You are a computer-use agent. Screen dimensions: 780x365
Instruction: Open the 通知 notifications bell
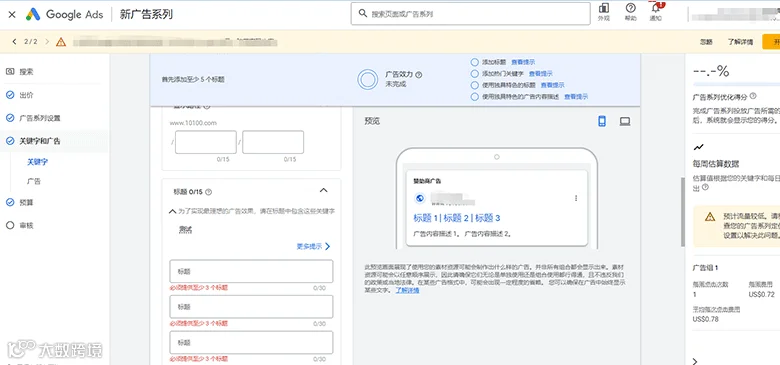click(x=656, y=8)
